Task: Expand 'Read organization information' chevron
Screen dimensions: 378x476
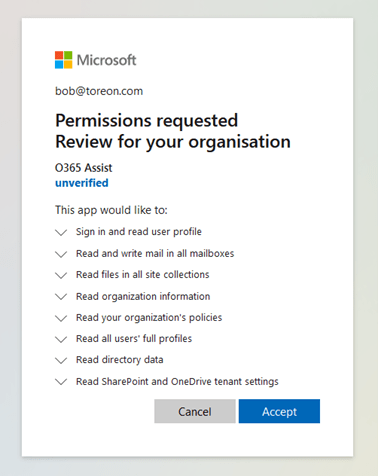Action: point(61,297)
